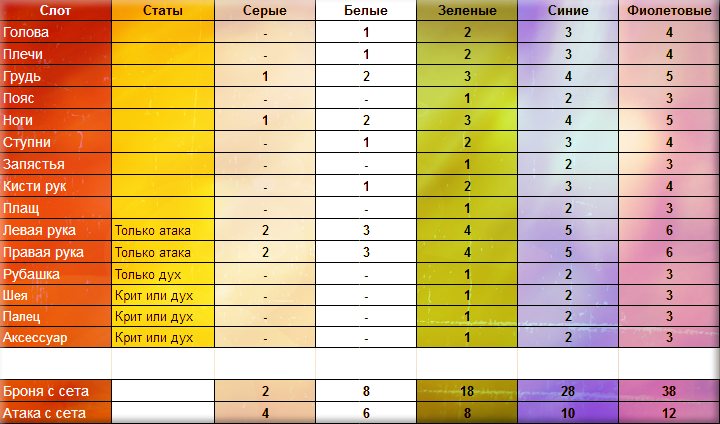The width and height of the screenshot is (720, 424).
Task: Select the Синие column header
Action: point(568,10)
